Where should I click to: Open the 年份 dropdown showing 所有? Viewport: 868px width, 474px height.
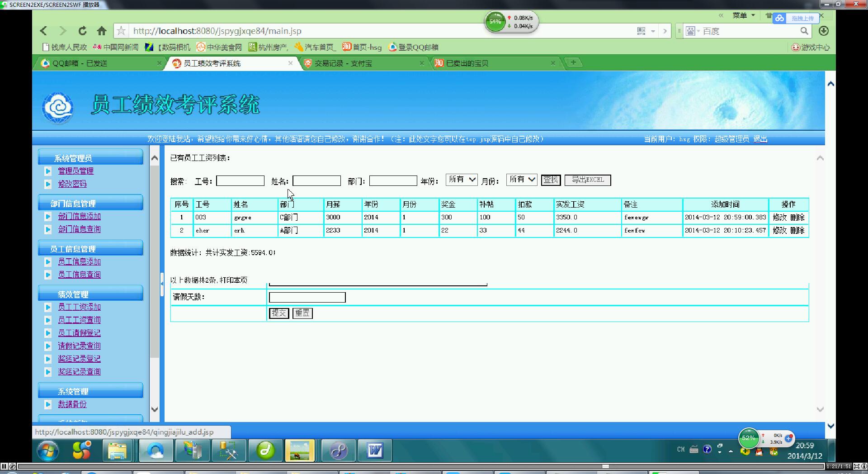pos(462,180)
